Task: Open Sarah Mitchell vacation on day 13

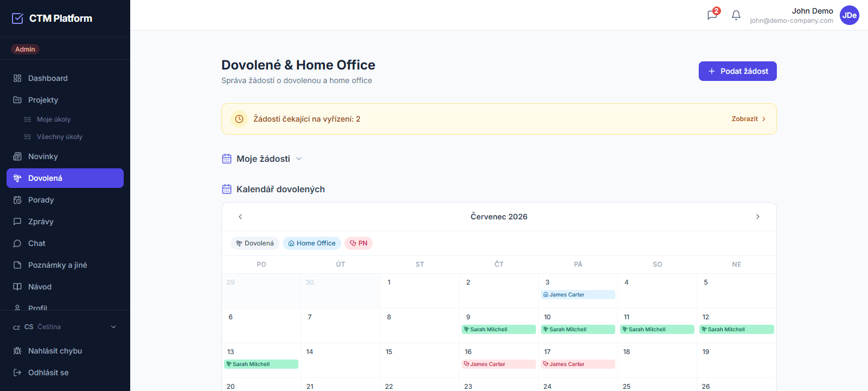Action: (261, 364)
